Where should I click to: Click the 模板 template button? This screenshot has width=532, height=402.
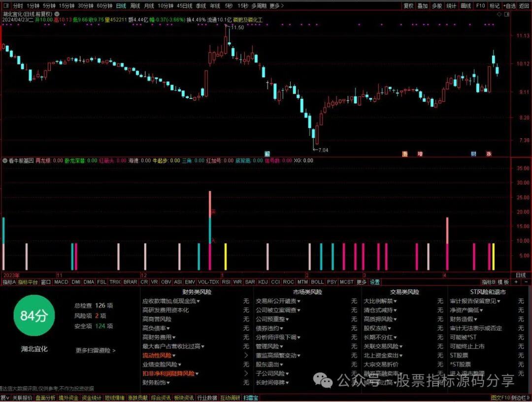(503, 282)
